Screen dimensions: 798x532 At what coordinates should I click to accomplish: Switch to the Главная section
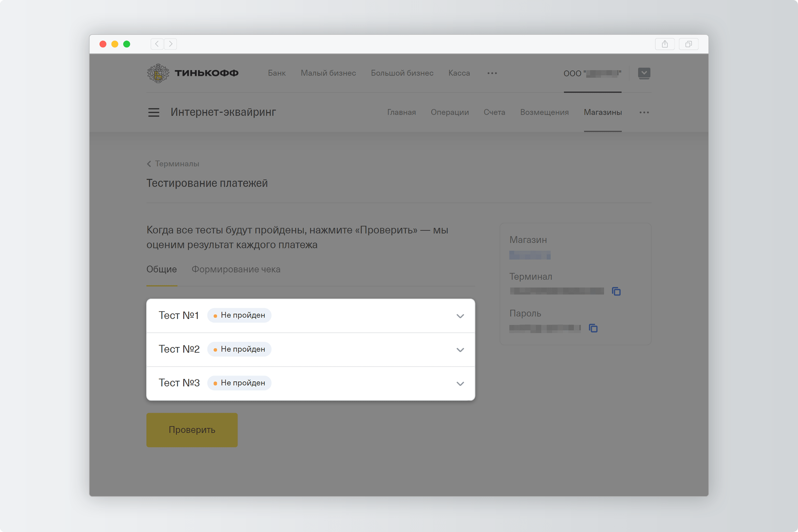point(401,112)
